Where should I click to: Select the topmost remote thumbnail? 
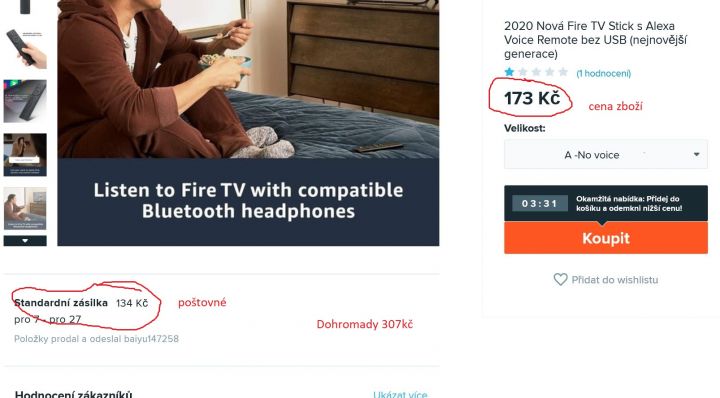pos(25,7)
